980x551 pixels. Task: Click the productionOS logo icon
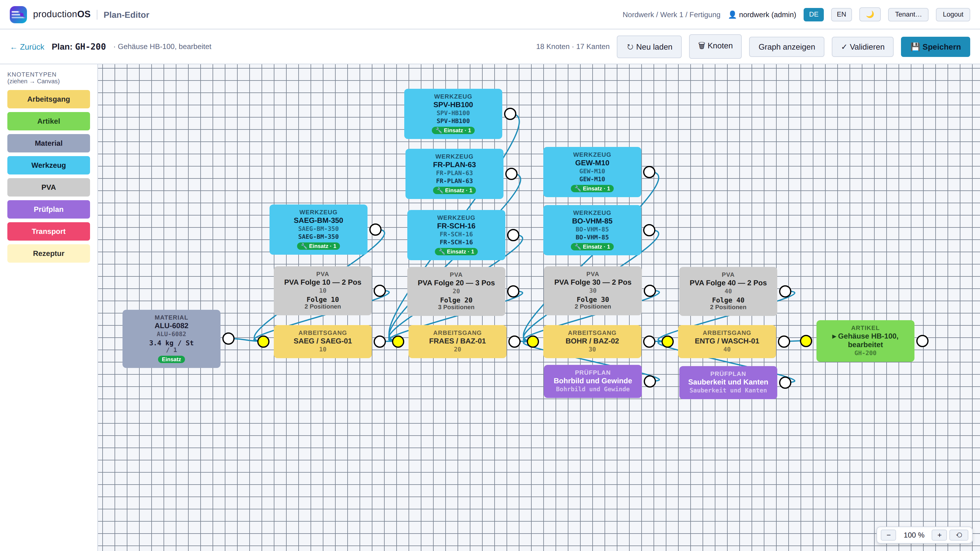pyautogui.click(x=18, y=14)
